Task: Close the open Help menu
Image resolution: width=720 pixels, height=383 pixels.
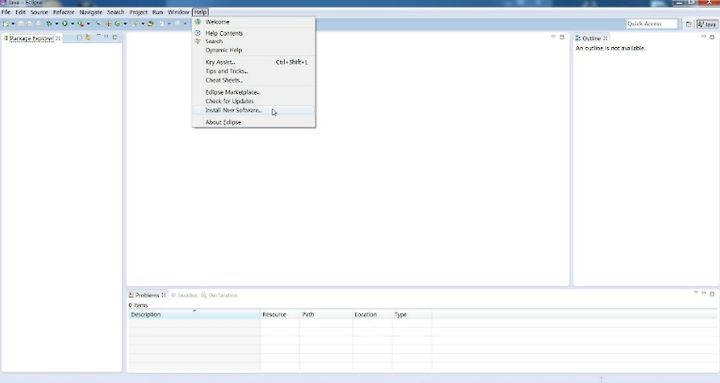Action: pyautogui.click(x=200, y=12)
